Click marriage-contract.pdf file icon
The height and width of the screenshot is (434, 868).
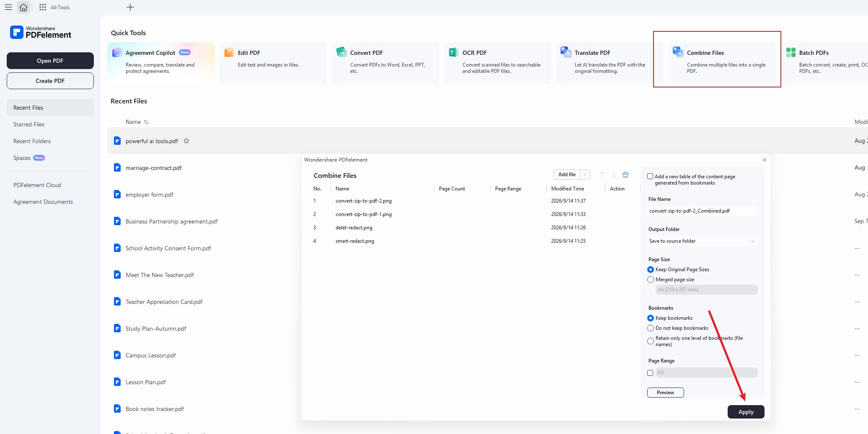click(117, 168)
